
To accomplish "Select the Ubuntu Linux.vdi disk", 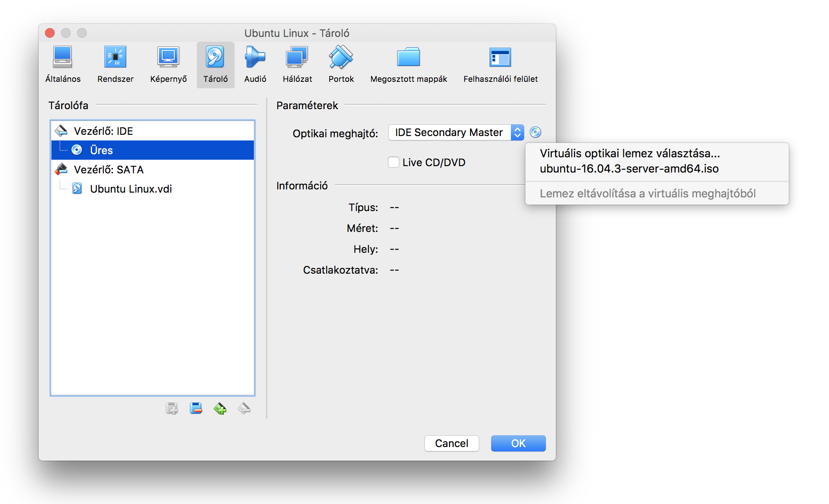I will pos(153,189).
